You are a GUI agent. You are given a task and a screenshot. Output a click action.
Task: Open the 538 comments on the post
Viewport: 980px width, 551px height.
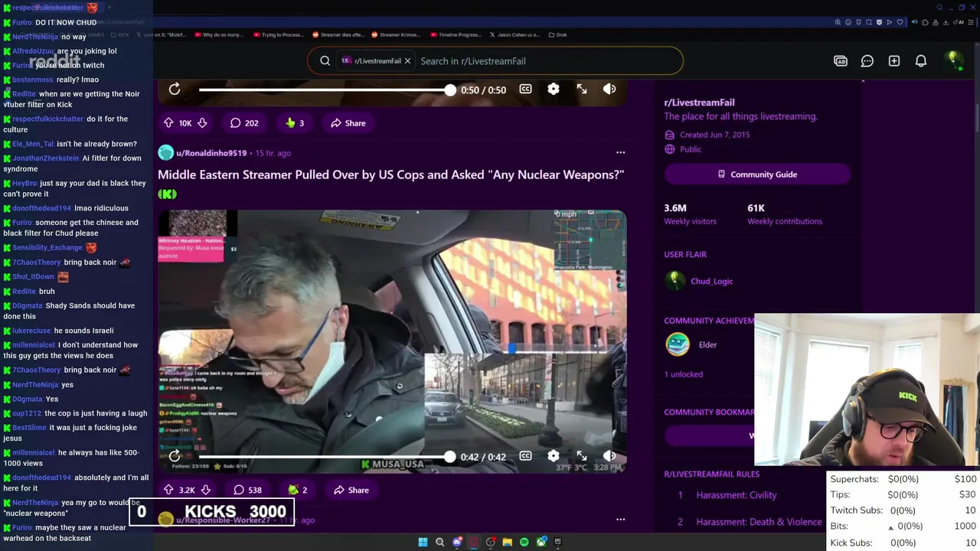247,490
